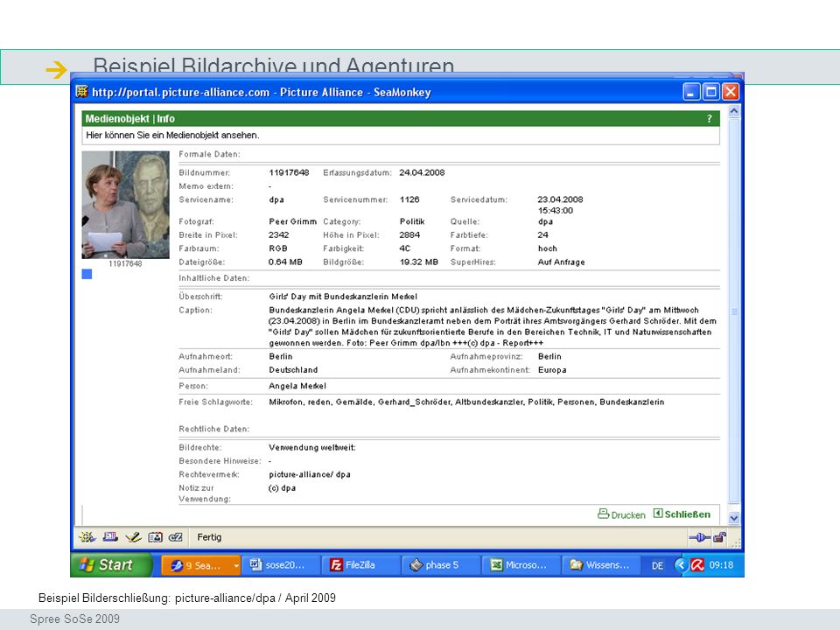The width and height of the screenshot is (840, 630).
Task: Click the red antivirus tray icon
Action: click(697, 565)
